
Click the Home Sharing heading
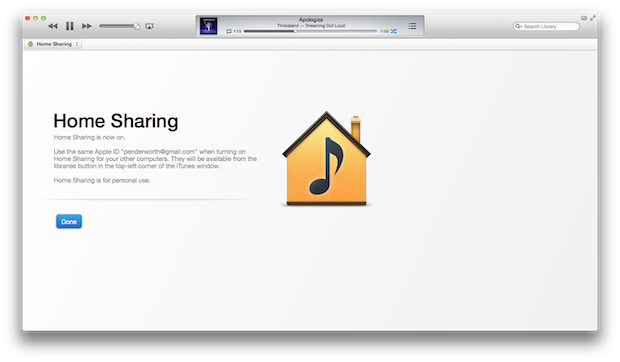tap(116, 121)
